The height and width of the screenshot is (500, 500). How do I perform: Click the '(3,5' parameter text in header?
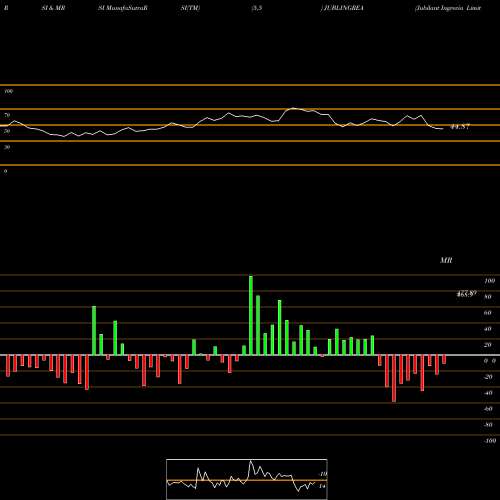tap(257, 8)
